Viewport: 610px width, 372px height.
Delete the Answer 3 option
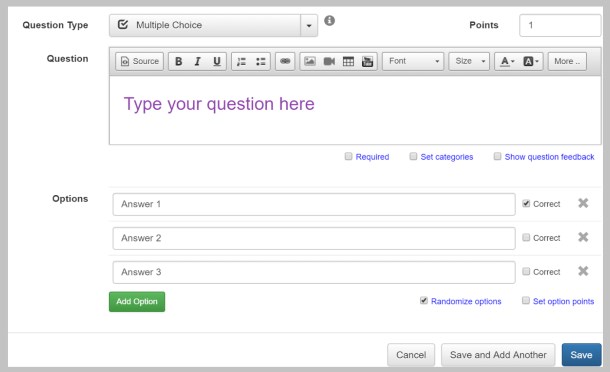pyautogui.click(x=583, y=271)
